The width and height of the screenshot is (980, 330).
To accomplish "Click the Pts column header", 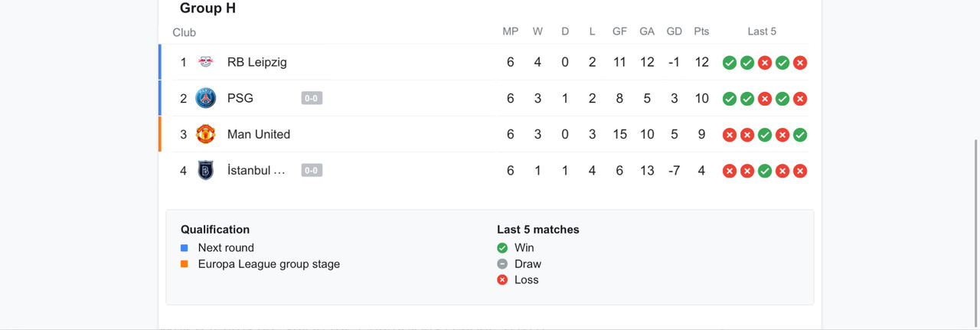I will tap(701, 31).
